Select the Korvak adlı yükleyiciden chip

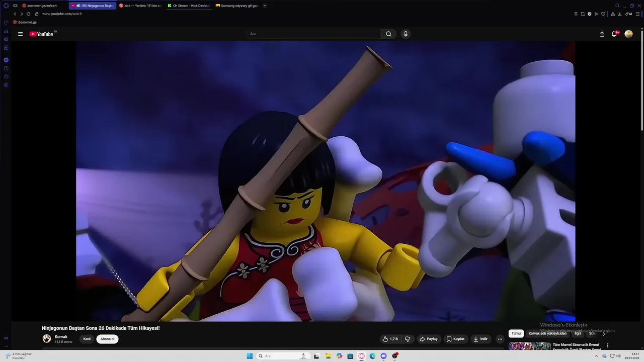click(547, 333)
